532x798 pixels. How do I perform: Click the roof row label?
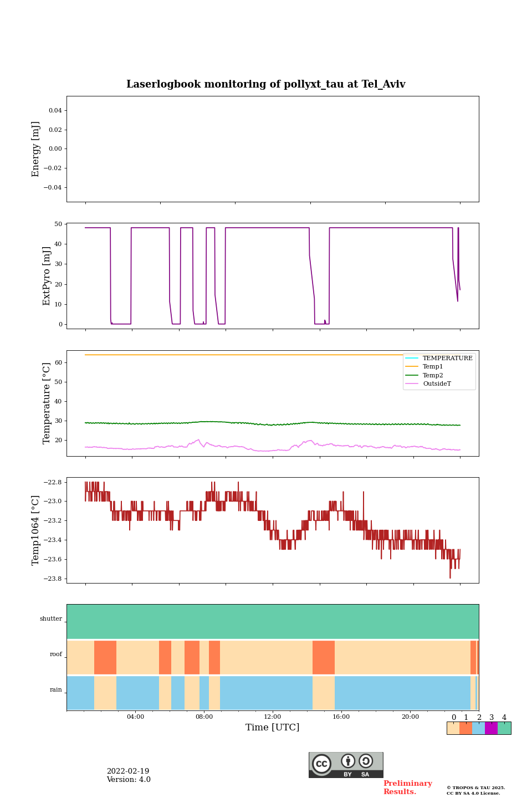[x=56, y=654]
